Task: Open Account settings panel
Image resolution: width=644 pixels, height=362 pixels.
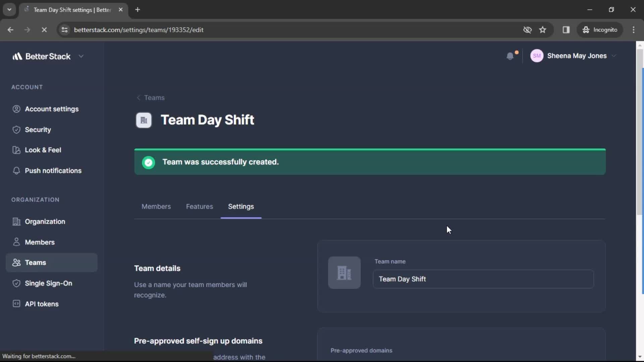Action: [x=52, y=109]
